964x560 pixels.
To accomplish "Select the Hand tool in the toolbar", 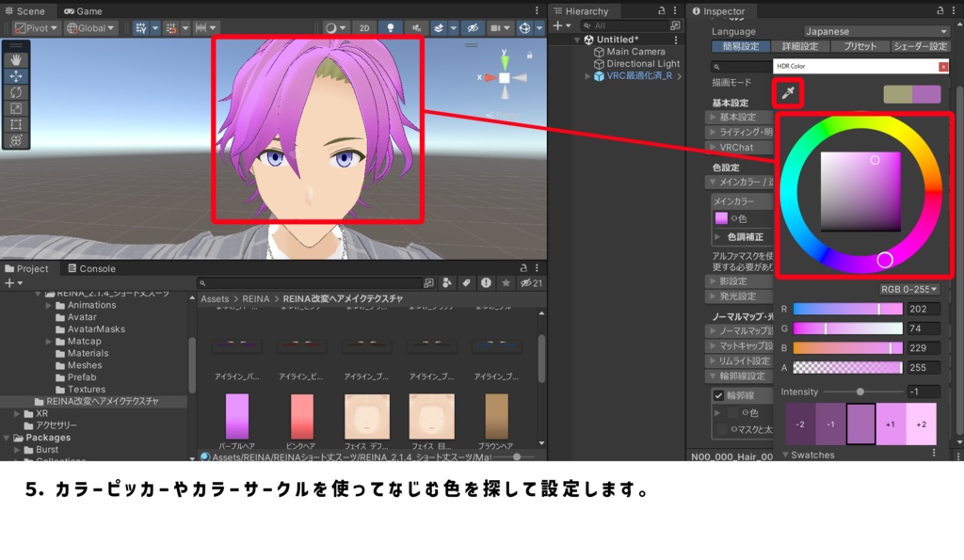I will coord(16,59).
